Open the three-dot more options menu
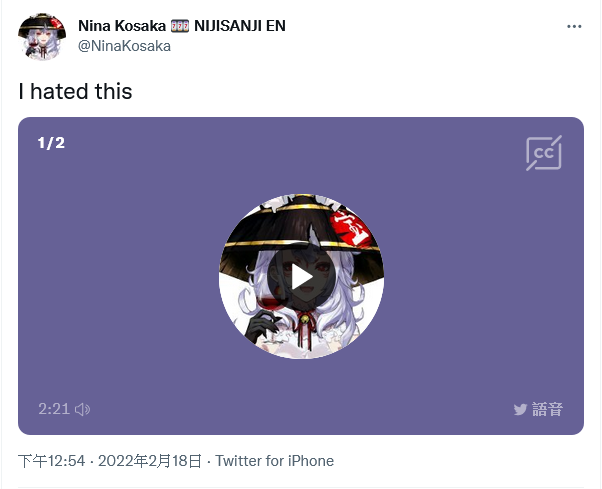The image size is (602, 489). (574, 26)
